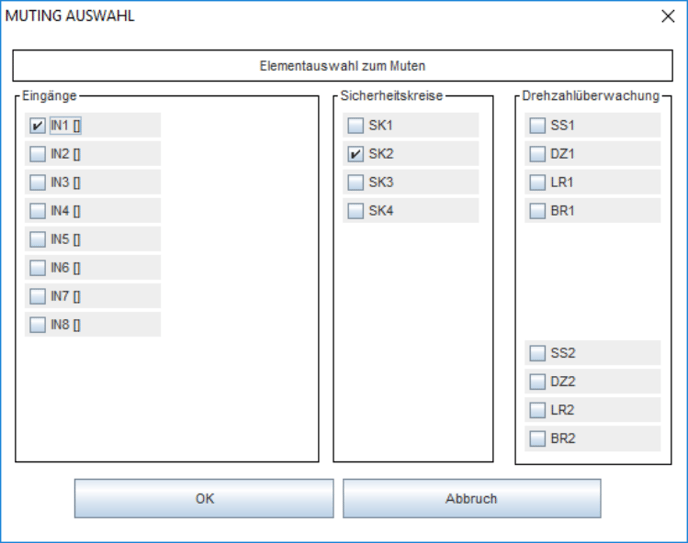Enable the SK1 safety circuit checkbox
Screen dimensions: 688x543
(355, 126)
